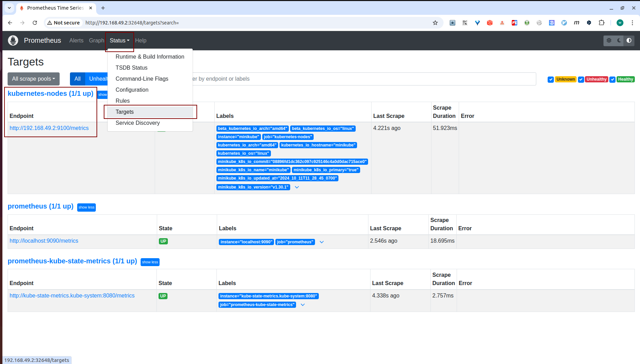Viewport: 640px width, 364px height.
Task: Open the Help link
Action: pos(141,41)
